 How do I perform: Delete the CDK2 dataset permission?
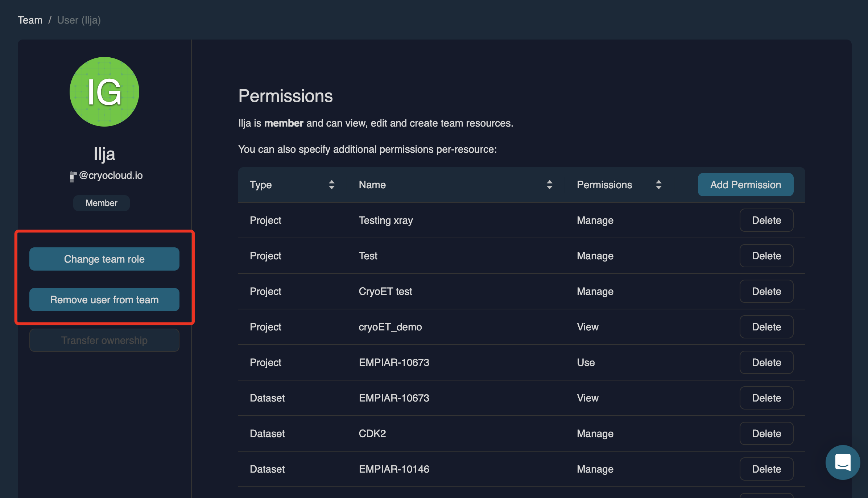click(766, 433)
